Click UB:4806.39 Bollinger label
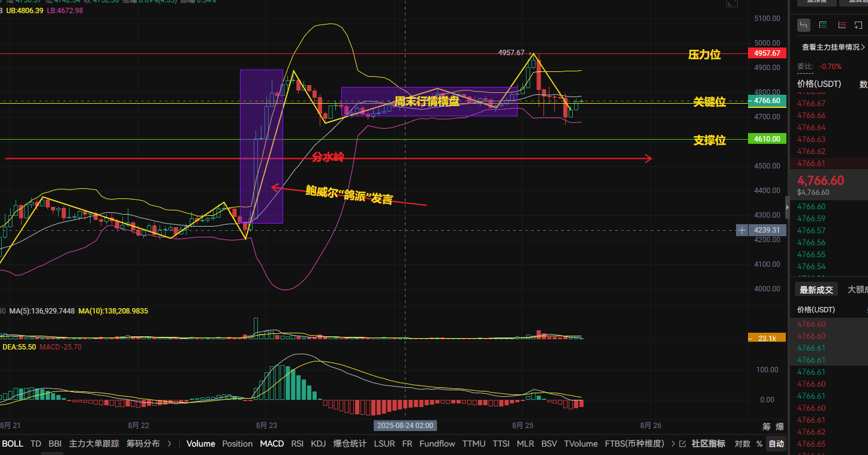 (24, 11)
